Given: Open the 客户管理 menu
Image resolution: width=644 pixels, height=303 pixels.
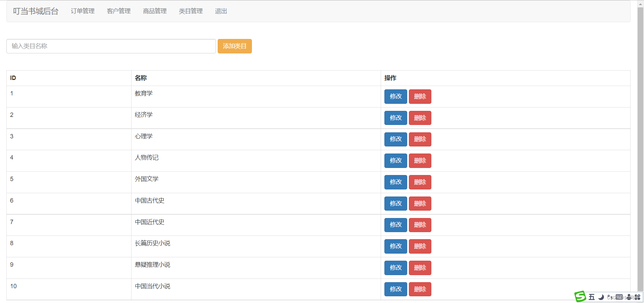Looking at the screenshot, I should click(x=119, y=11).
